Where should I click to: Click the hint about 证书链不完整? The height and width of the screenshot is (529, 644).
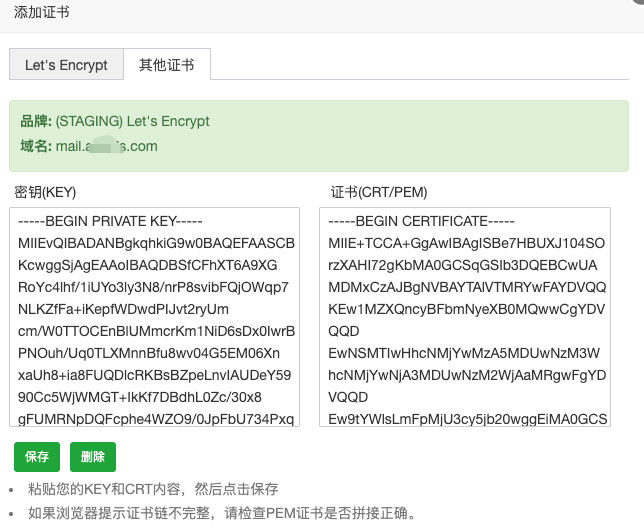[222, 513]
